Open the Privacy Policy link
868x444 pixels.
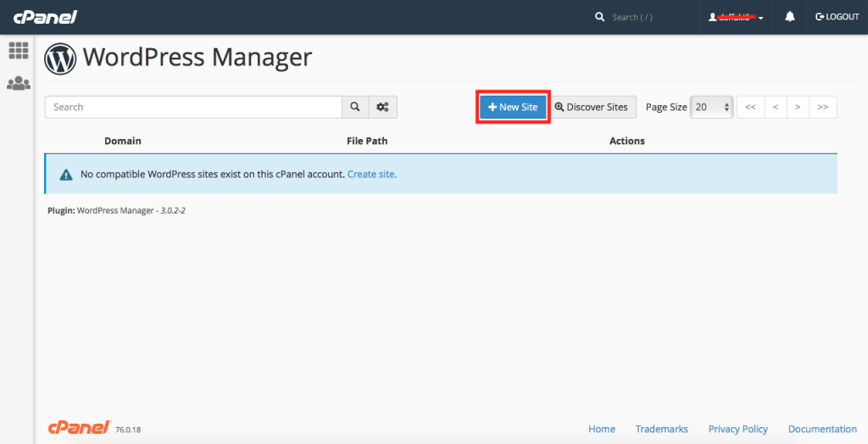click(738, 429)
